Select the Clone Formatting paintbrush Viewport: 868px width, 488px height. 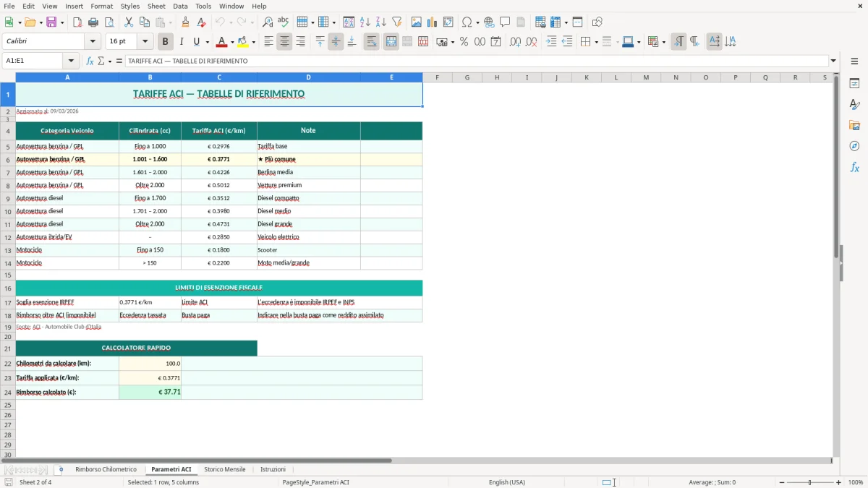pos(186,22)
